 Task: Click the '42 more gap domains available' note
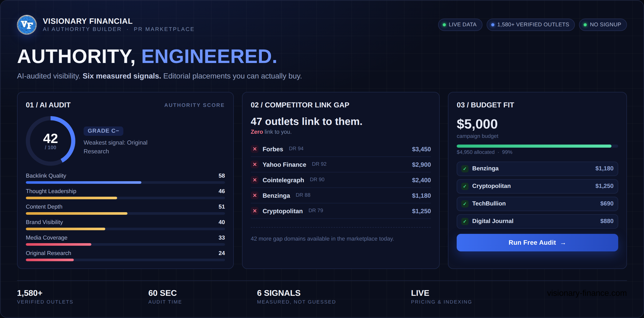pos(322,239)
